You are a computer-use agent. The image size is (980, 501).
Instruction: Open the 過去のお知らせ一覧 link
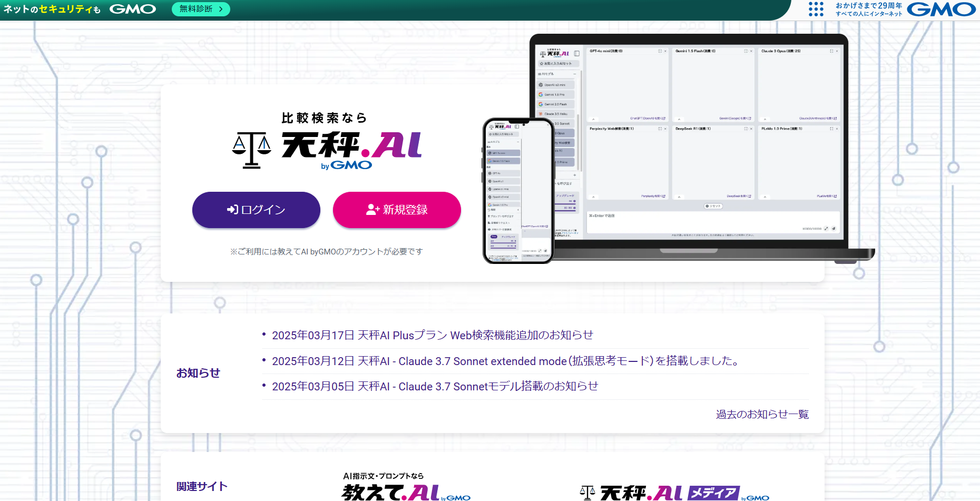(762, 414)
